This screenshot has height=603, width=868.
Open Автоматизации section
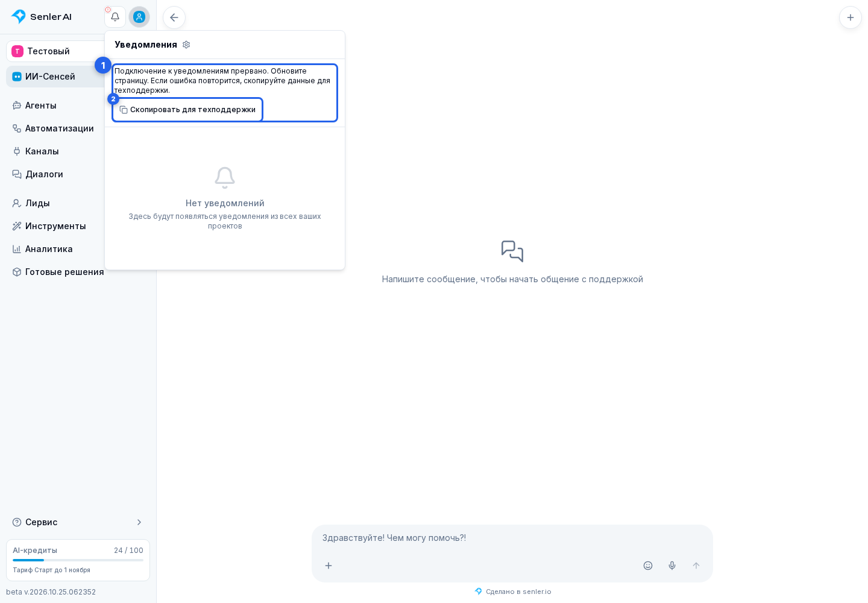[x=55, y=128]
